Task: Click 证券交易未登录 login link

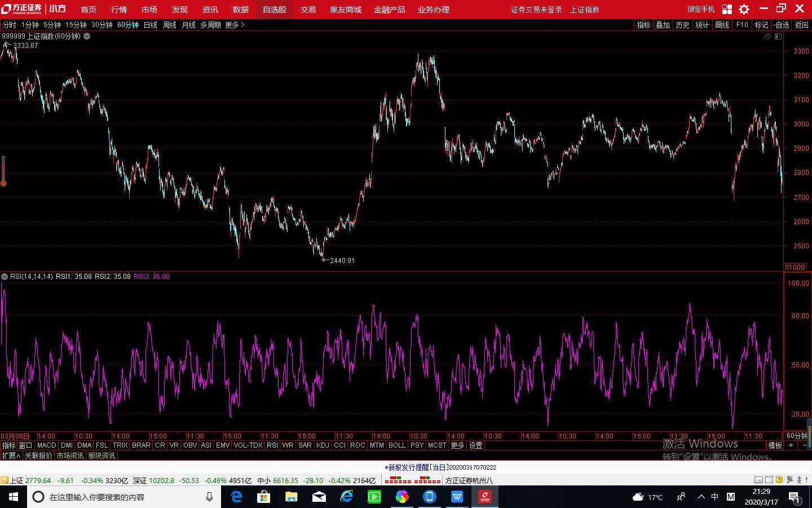Action: click(536, 10)
